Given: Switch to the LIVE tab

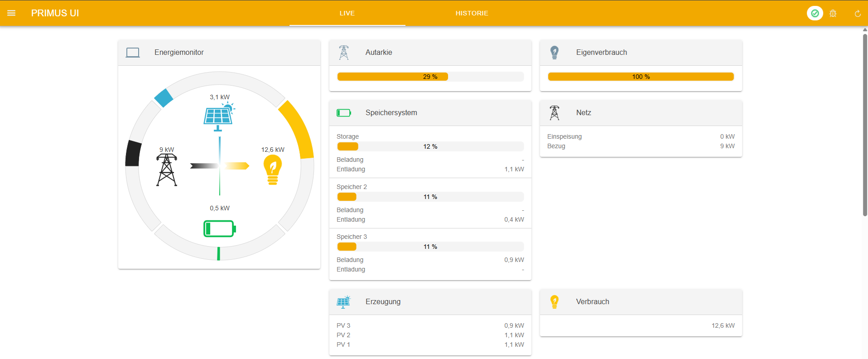Looking at the screenshot, I should (x=347, y=13).
